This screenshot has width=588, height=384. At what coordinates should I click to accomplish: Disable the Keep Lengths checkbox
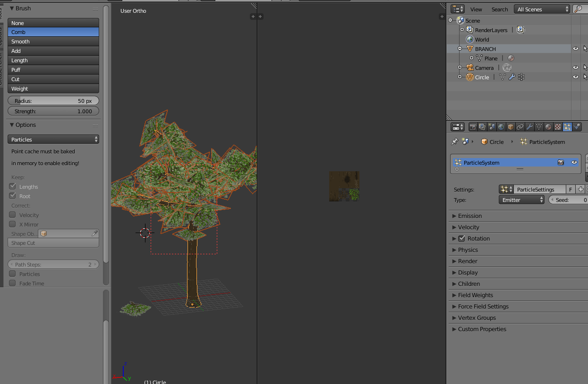(13, 186)
